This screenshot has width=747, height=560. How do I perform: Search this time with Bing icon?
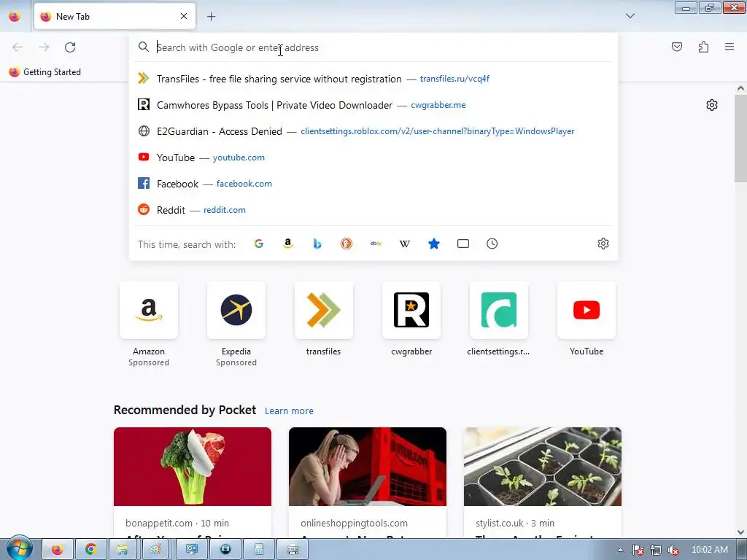tap(317, 244)
